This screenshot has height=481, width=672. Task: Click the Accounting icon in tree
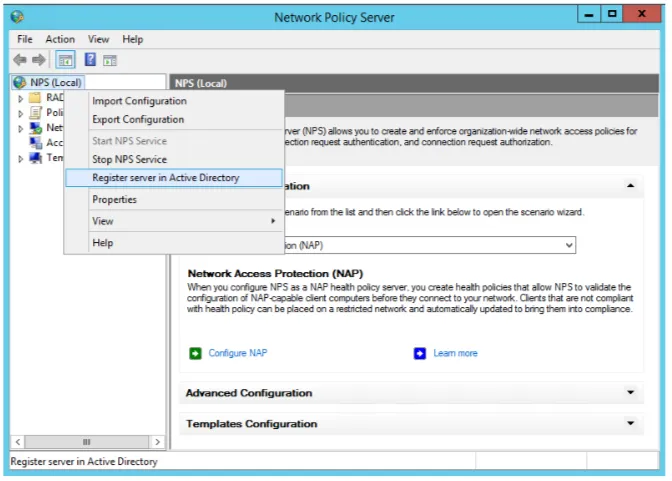click(36, 143)
